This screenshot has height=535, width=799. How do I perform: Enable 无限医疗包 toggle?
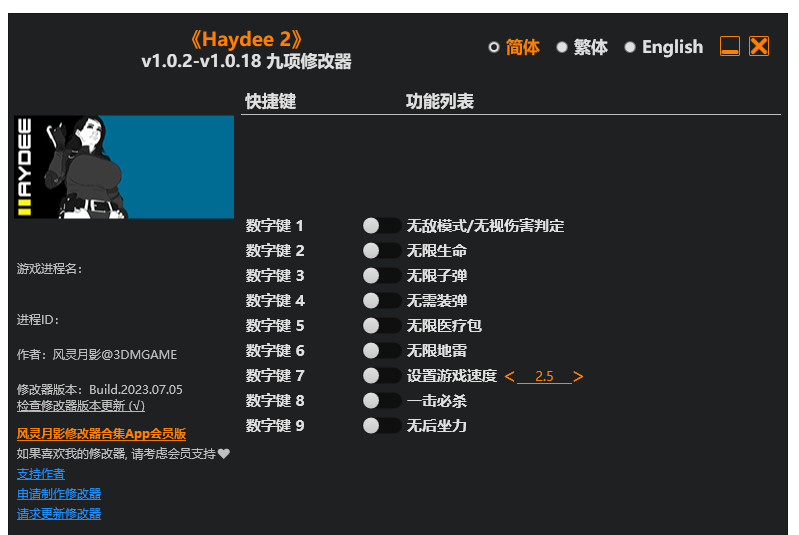click(382, 326)
